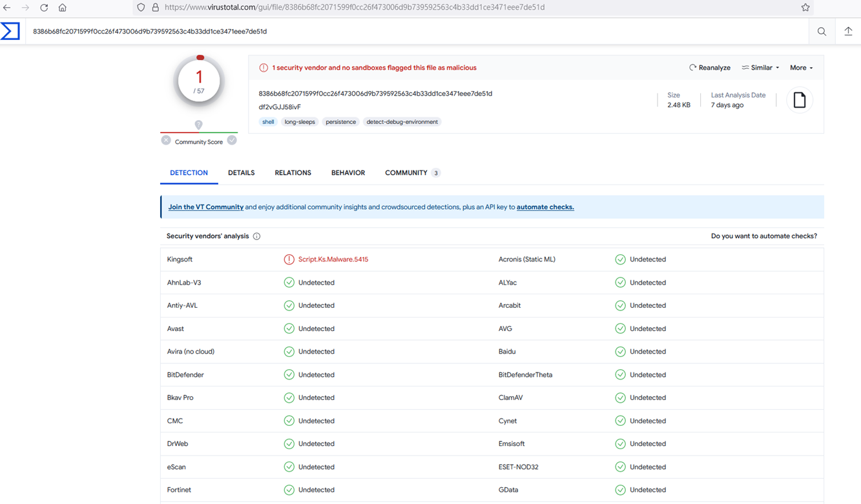Open the RELATIONS tab

pos(293,173)
